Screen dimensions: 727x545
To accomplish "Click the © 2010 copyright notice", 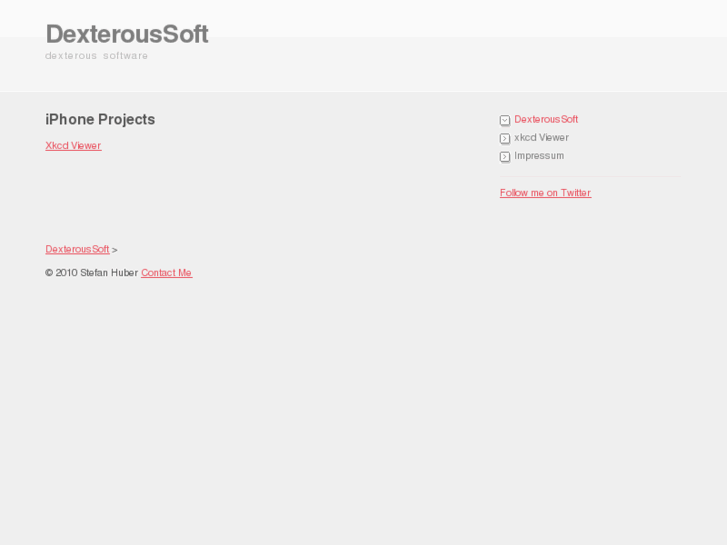I will [61, 273].
